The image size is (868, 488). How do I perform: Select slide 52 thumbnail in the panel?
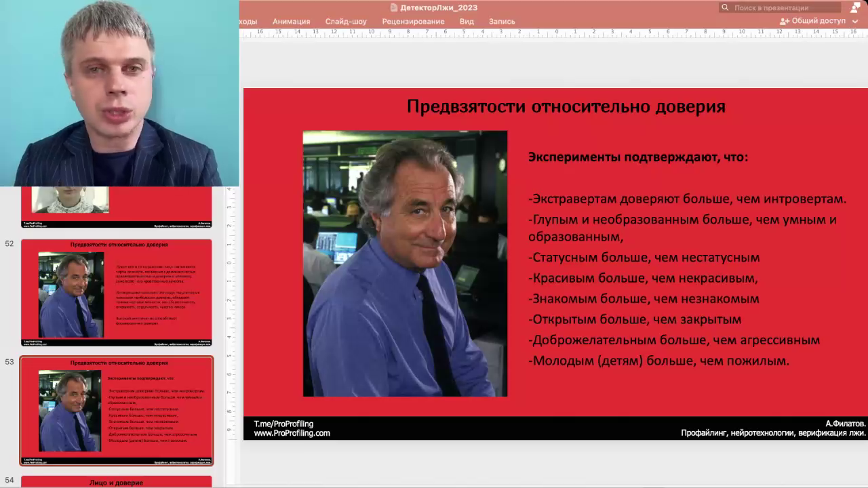tap(116, 292)
